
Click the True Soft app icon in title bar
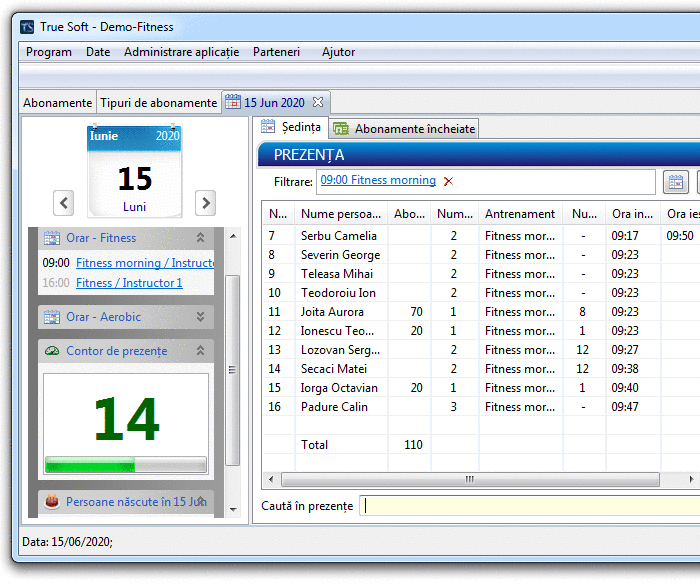(x=27, y=27)
